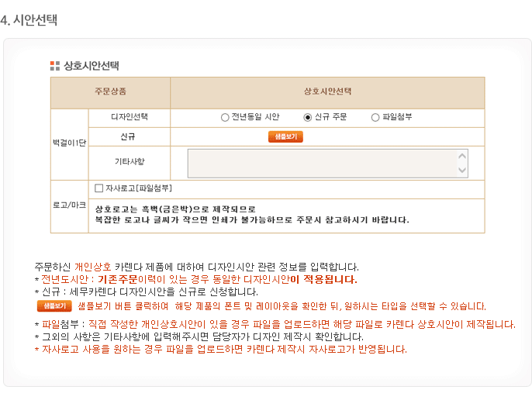Click the orange 샘플보기 button in the 신규 row
The width and height of the screenshot is (532, 414).
[x=285, y=136]
